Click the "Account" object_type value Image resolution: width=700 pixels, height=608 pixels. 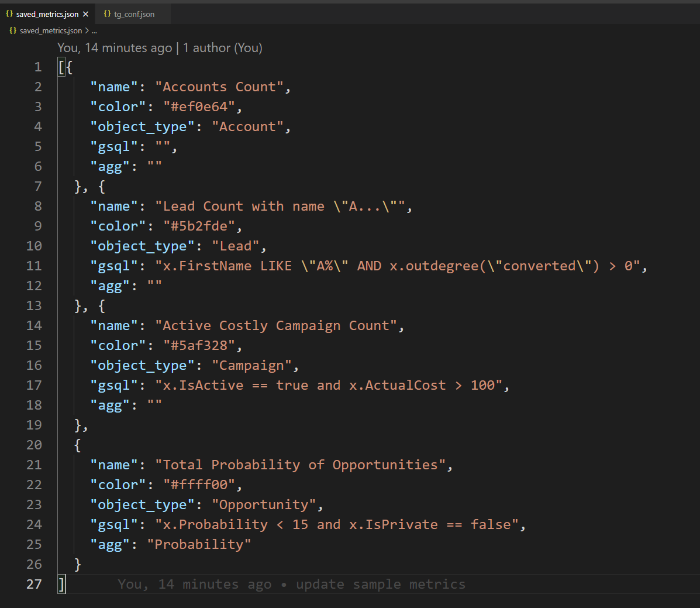click(248, 126)
